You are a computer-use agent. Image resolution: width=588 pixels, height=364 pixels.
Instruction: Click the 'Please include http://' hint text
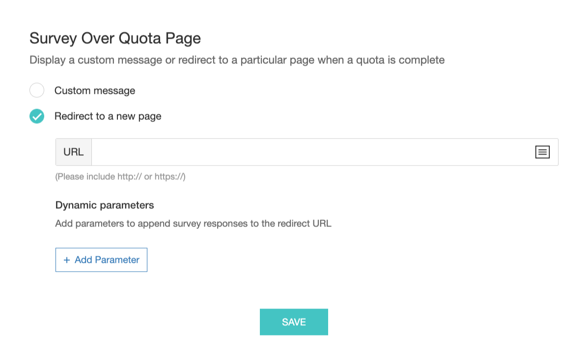coord(120,177)
